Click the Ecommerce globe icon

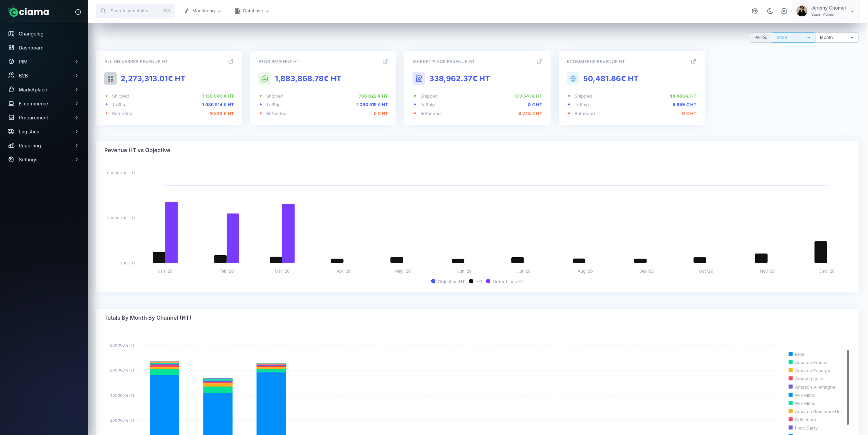click(573, 78)
